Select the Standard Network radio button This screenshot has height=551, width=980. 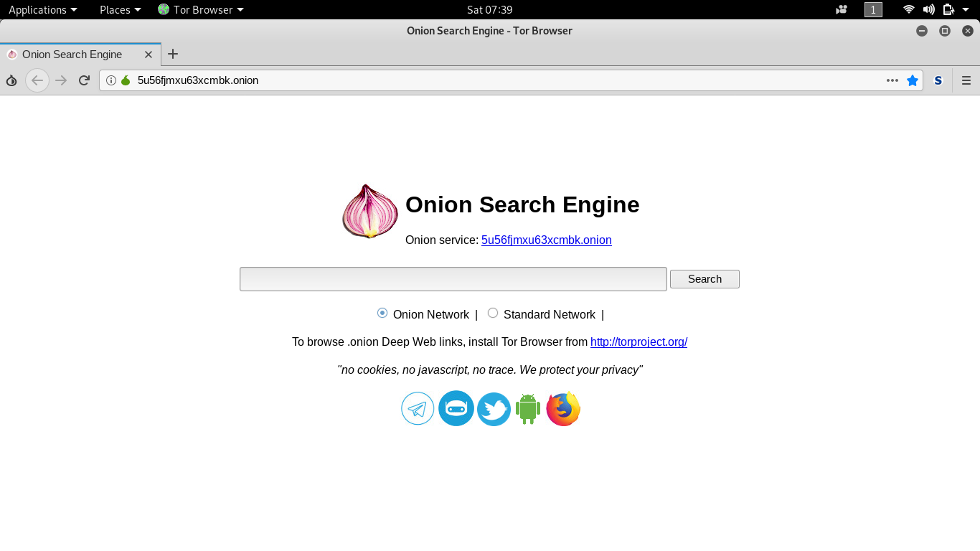tap(493, 313)
